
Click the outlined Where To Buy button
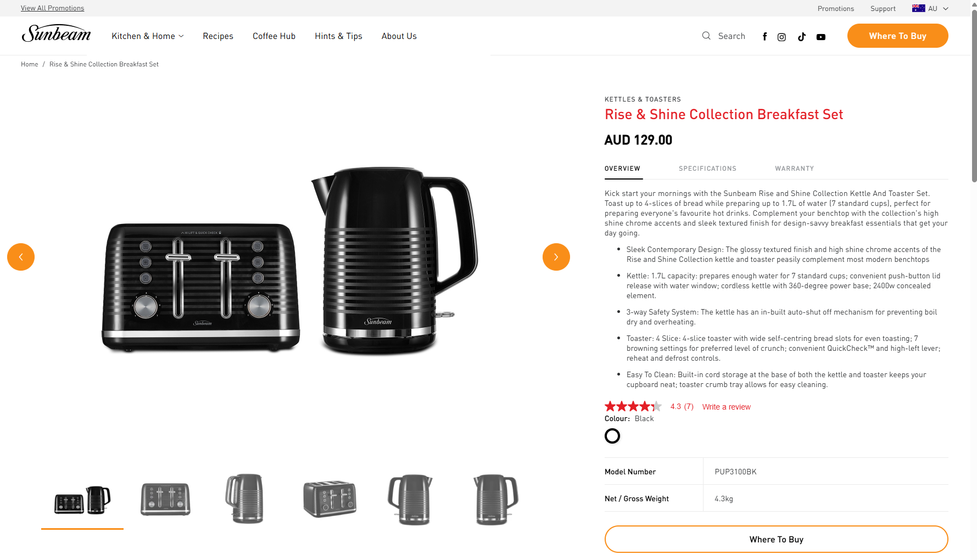[x=777, y=539]
